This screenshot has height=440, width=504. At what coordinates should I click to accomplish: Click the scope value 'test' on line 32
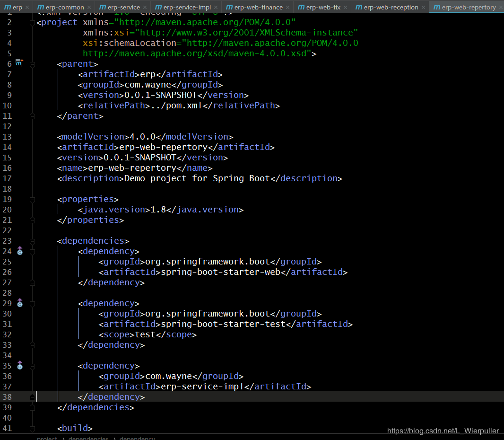click(x=145, y=334)
